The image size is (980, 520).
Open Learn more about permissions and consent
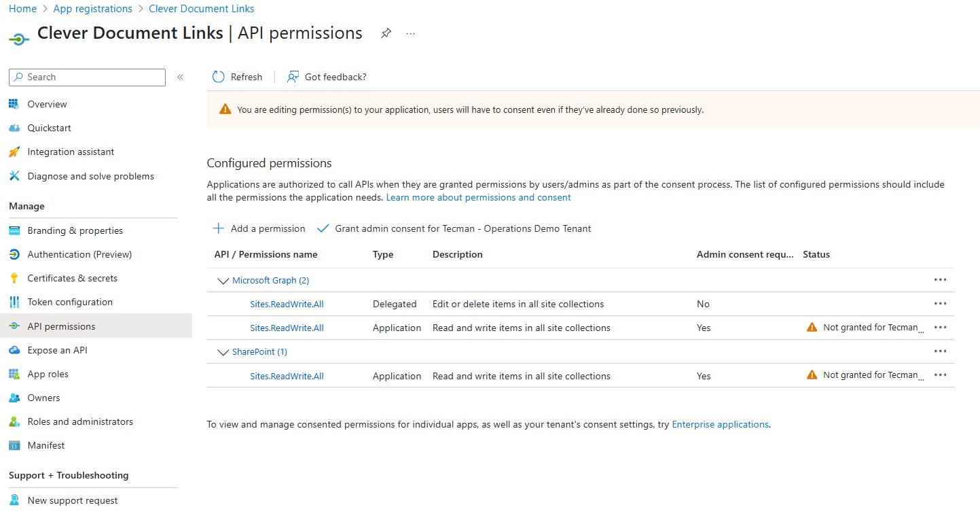pyautogui.click(x=478, y=197)
